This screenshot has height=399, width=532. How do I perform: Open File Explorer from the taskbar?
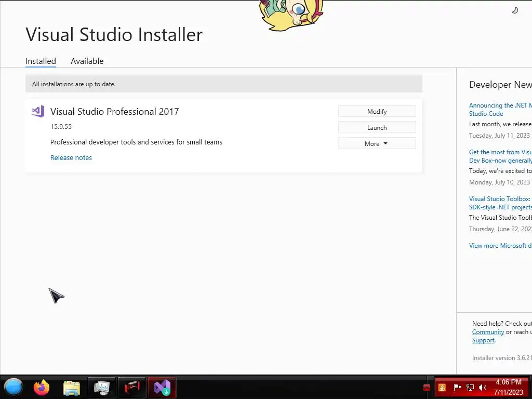pyautogui.click(x=72, y=387)
